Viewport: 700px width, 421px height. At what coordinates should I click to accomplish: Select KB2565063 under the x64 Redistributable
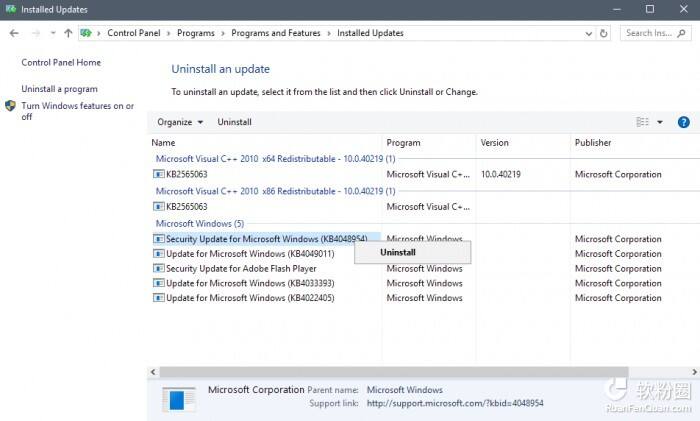point(187,174)
